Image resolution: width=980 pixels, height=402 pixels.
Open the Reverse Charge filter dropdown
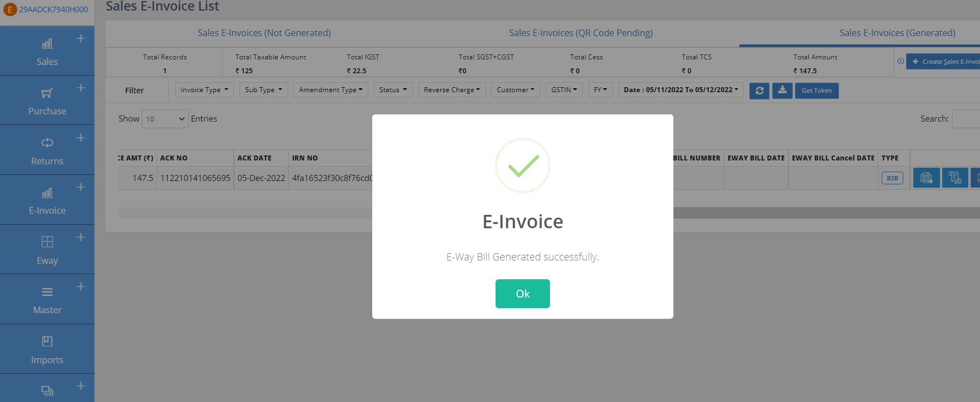pos(452,90)
